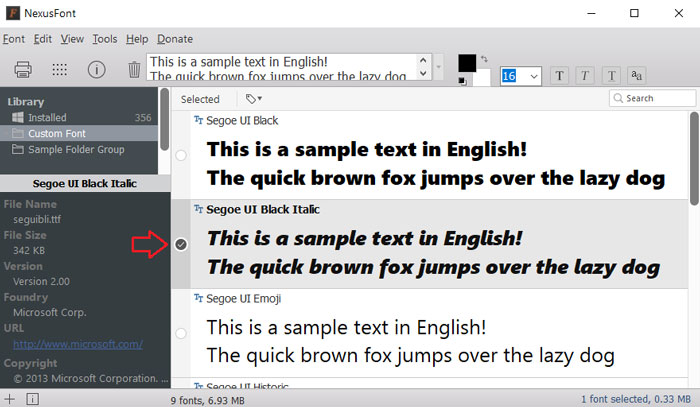Click Segoe UI Emoji sample text preview
Screen dimensions: 700x407
click(411, 341)
